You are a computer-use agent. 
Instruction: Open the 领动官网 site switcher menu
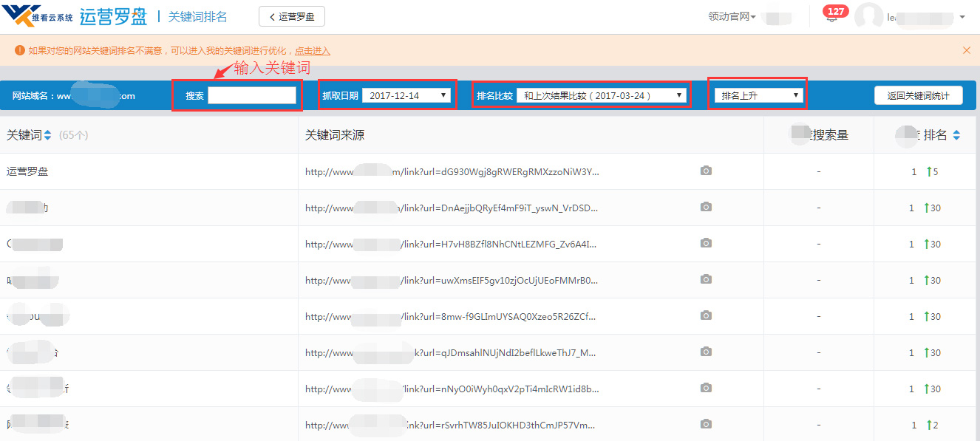pos(732,17)
